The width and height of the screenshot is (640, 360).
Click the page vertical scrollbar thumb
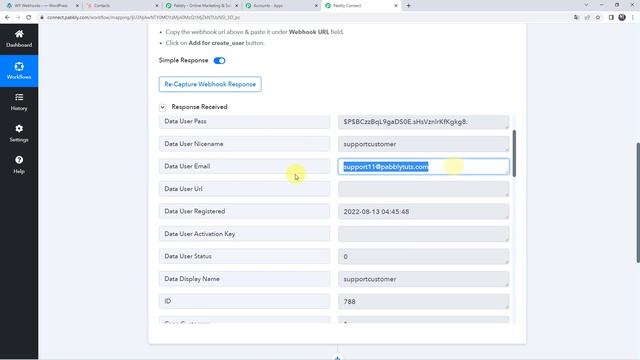[x=638, y=203]
